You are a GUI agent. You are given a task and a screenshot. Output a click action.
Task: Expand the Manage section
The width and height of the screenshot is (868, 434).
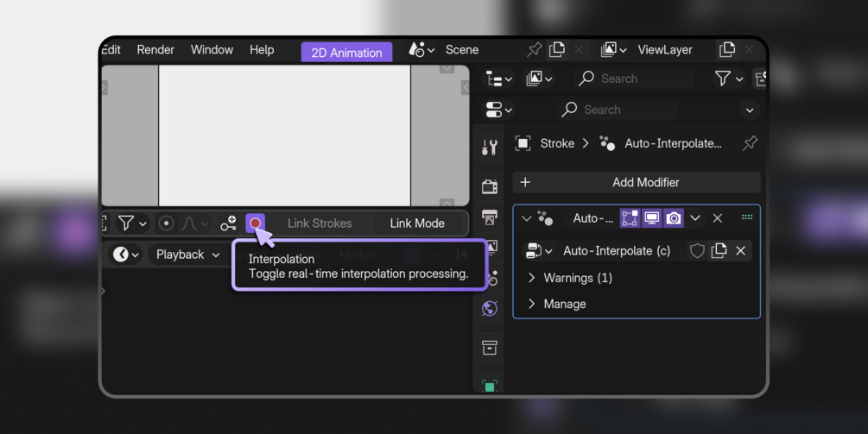coord(557,304)
